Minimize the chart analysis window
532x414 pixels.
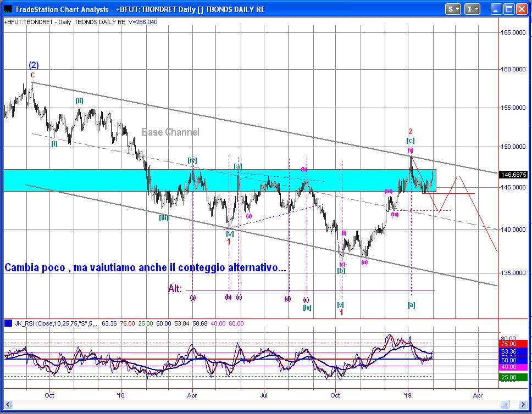496,9
